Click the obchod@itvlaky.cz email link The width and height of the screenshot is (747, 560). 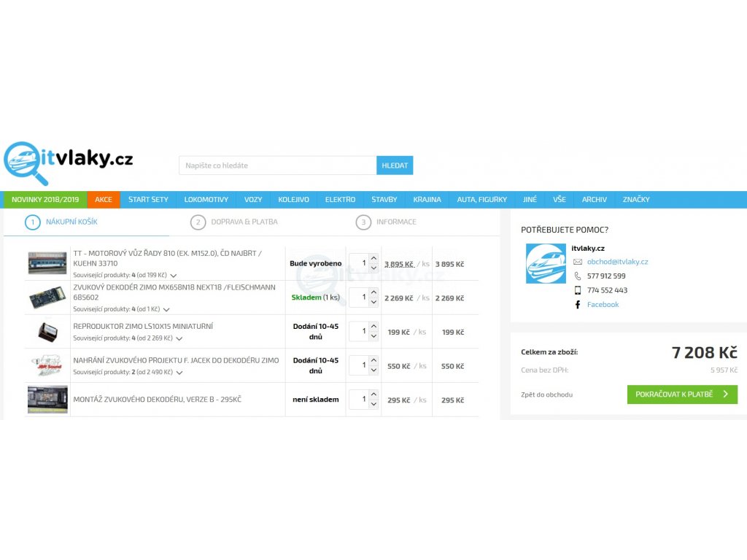point(617,262)
